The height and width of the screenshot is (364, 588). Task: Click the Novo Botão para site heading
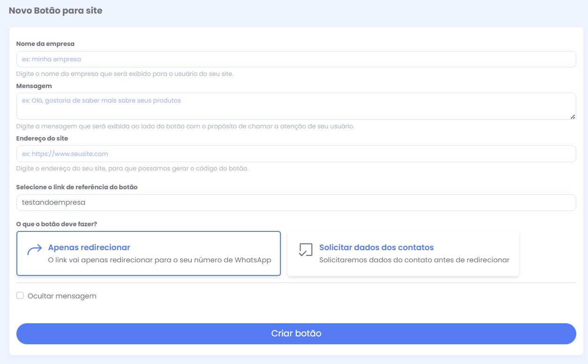[55, 10]
